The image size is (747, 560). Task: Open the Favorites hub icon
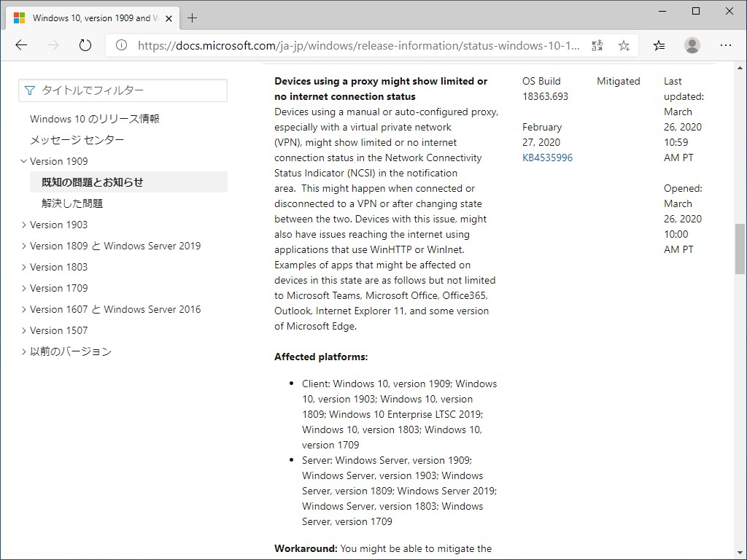click(x=659, y=45)
